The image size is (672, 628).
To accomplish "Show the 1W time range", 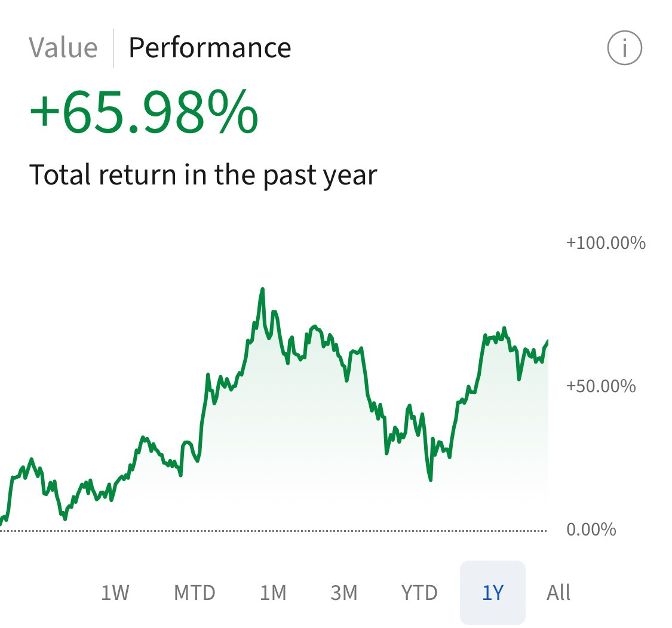I will point(115,593).
